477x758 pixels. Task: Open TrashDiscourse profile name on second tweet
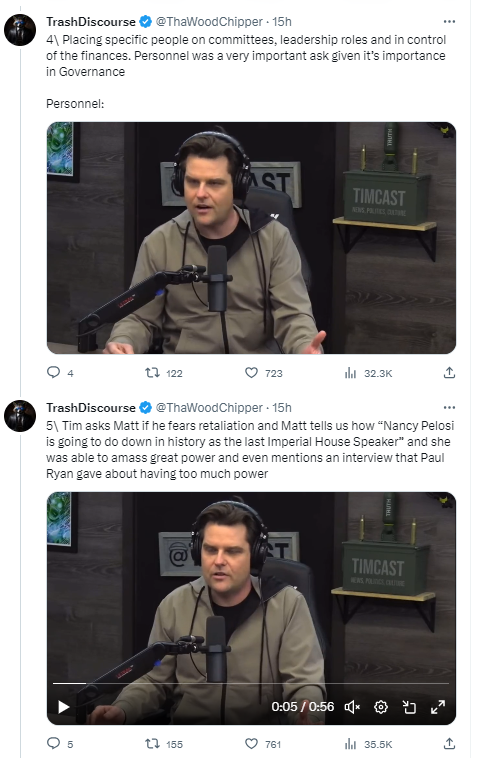pyautogui.click(x=91, y=408)
